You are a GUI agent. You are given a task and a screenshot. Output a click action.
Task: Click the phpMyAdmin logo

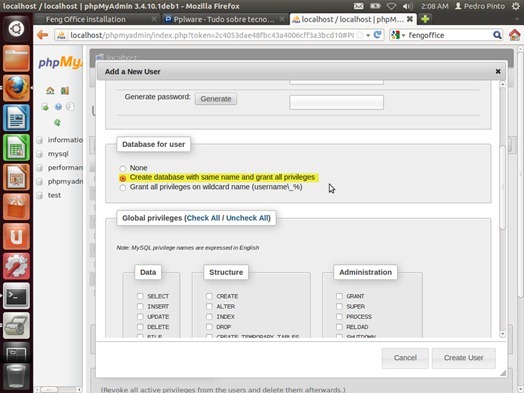(x=60, y=62)
